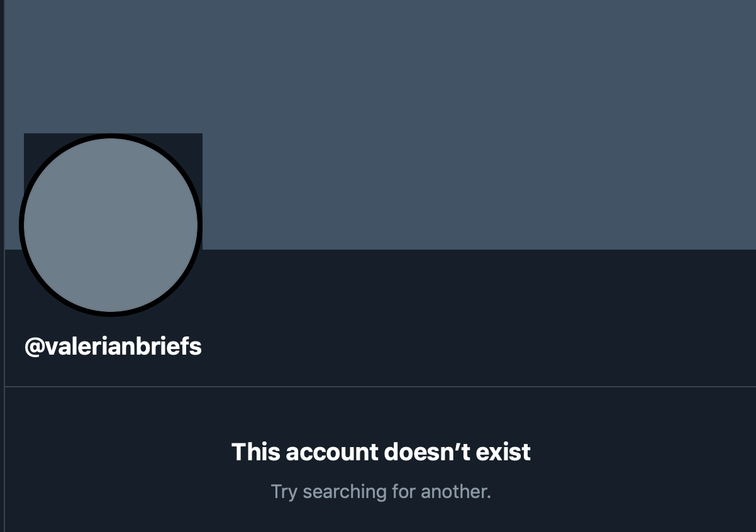Click the empty dark area right of the handle

pos(478,347)
